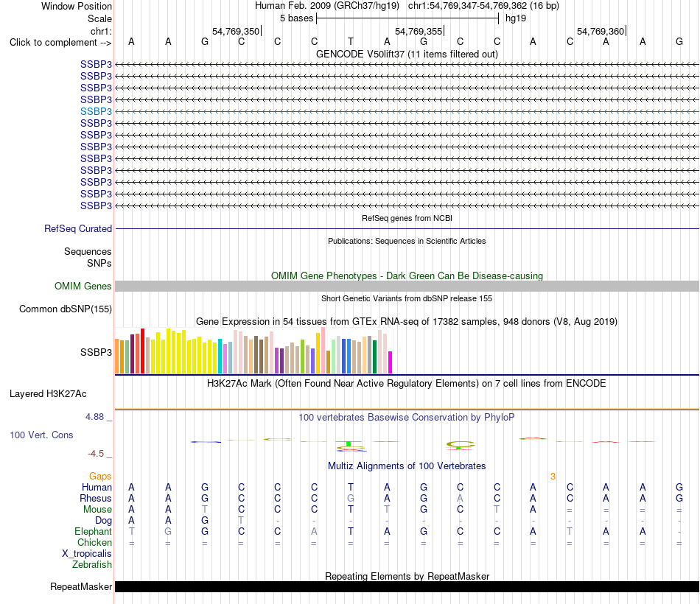This screenshot has width=700, height=604.
Task: Select the Window Position track label
Action: (77, 6)
